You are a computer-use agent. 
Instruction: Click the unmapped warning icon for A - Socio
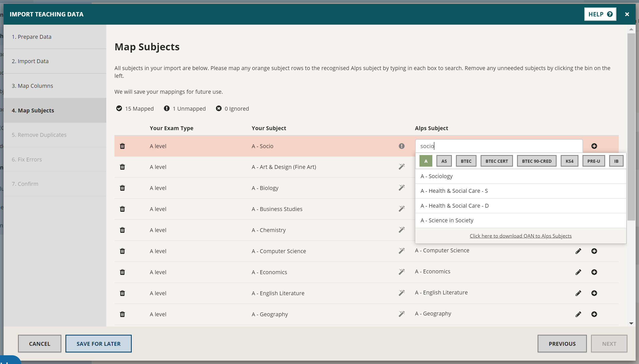pos(402,146)
